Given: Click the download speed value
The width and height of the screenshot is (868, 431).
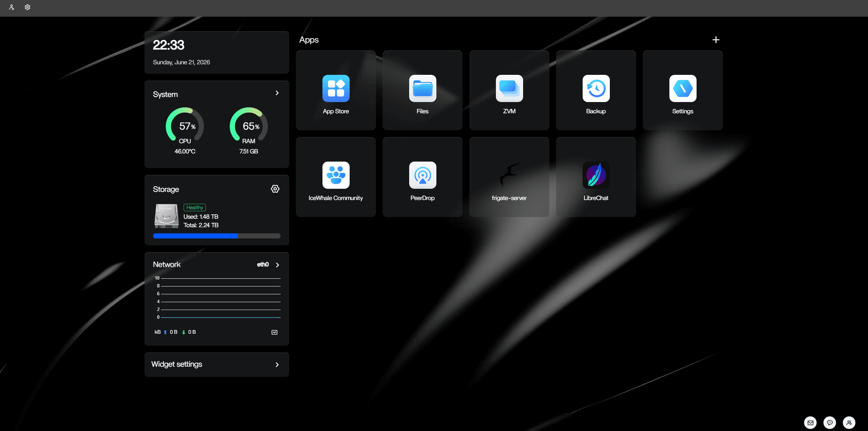Looking at the screenshot, I should (192, 332).
